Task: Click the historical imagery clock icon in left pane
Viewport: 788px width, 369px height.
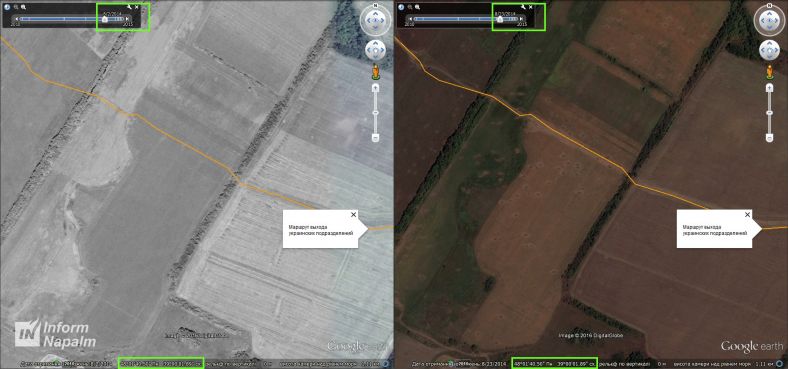Action: (x=7, y=8)
